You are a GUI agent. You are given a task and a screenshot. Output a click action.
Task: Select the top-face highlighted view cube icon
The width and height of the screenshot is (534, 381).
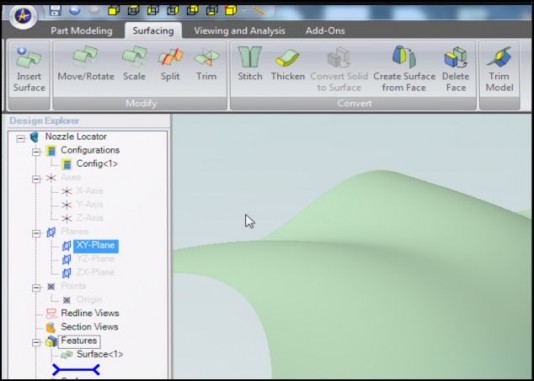pyautogui.click(x=133, y=11)
